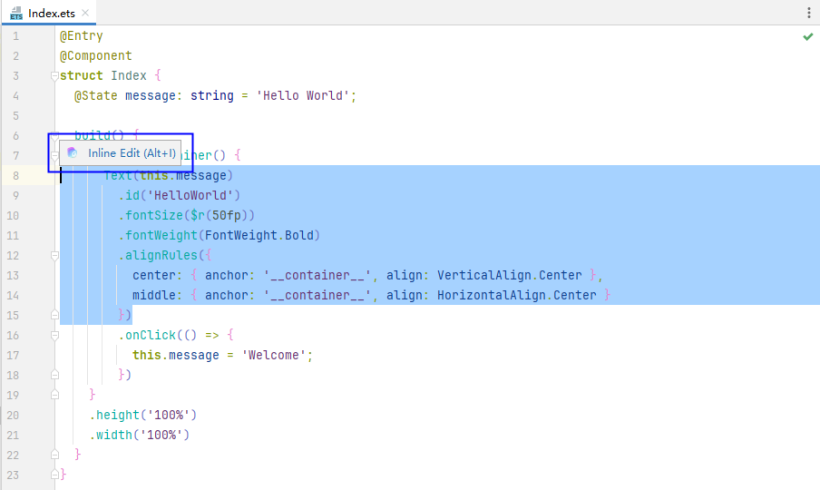Click the ETS file icon on tab
Image resolution: width=820 pixels, height=490 pixels.
click(17, 13)
